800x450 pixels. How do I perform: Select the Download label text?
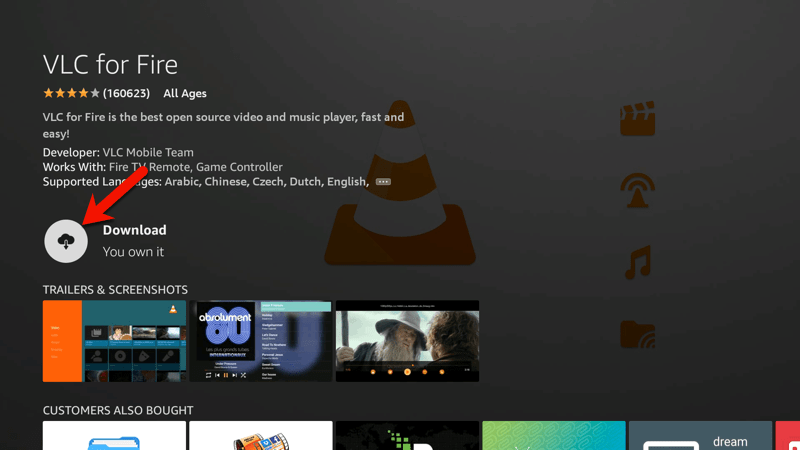click(135, 230)
